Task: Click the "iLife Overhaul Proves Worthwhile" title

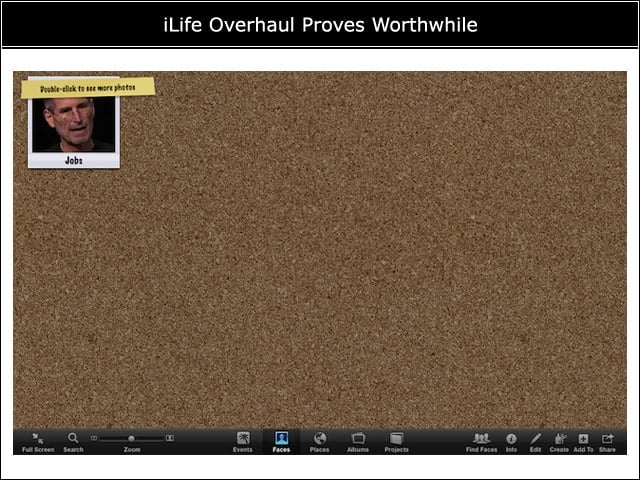Action: [320, 25]
